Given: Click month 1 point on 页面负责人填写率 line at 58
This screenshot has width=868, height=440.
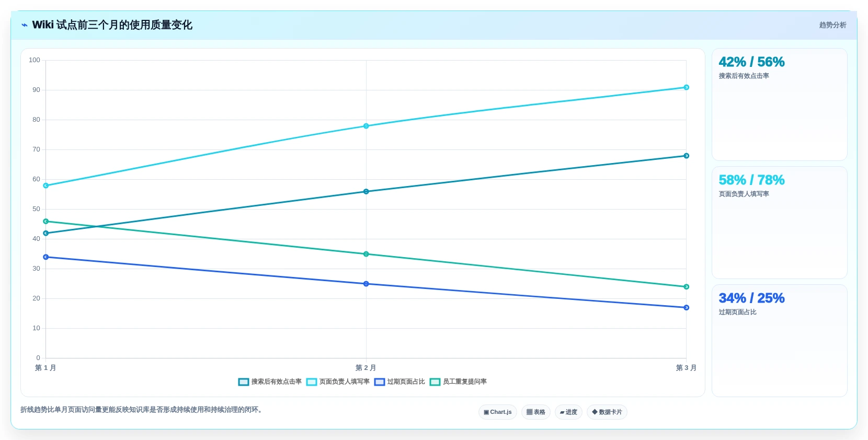Looking at the screenshot, I should click(x=46, y=186).
